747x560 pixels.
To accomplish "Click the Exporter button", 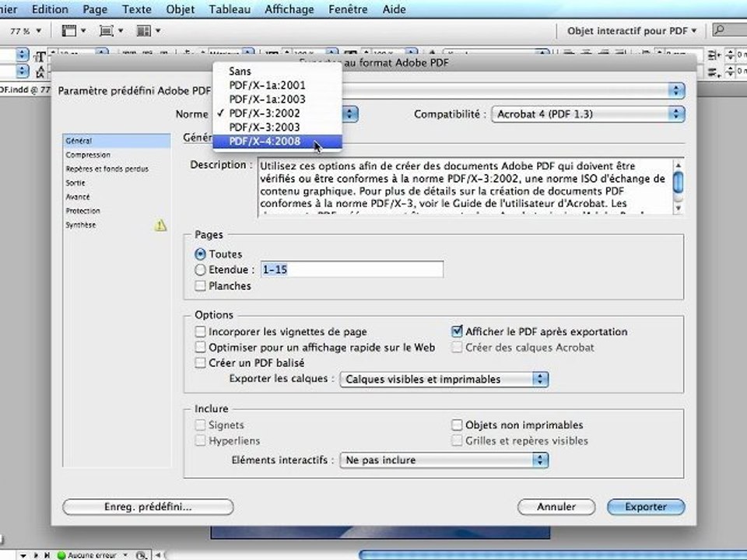I will [646, 506].
